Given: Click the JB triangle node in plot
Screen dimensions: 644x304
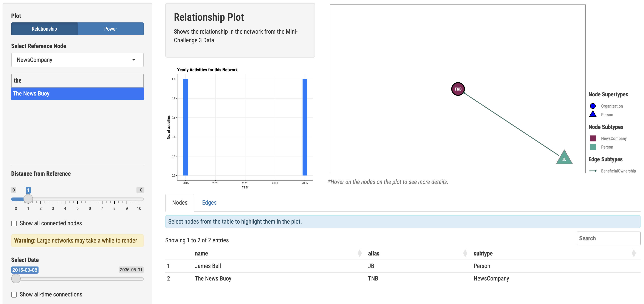Looking at the screenshot, I should click(x=564, y=158).
